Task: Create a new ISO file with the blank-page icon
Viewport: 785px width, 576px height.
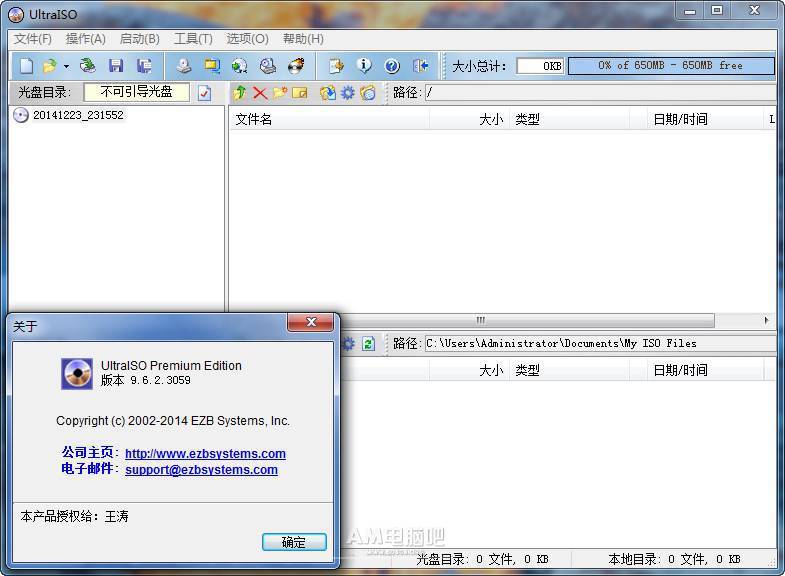Action: point(27,66)
